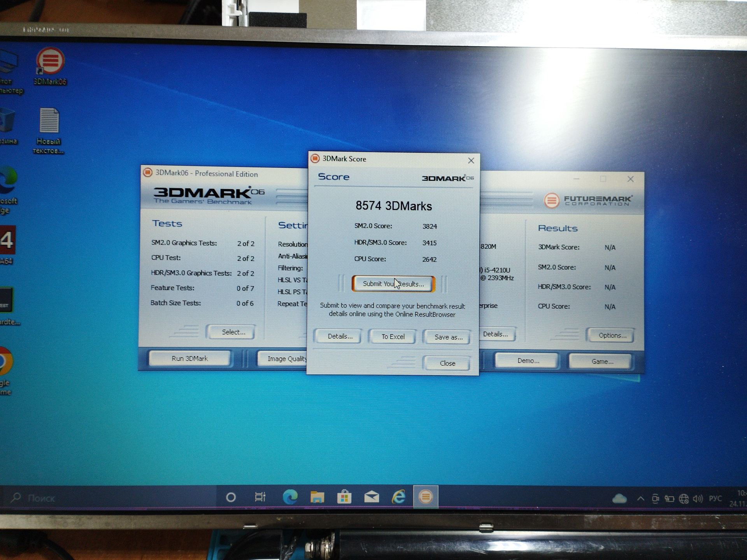The width and height of the screenshot is (747, 560).
Task: Open the Mail app from taskbar
Action: [x=372, y=497]
